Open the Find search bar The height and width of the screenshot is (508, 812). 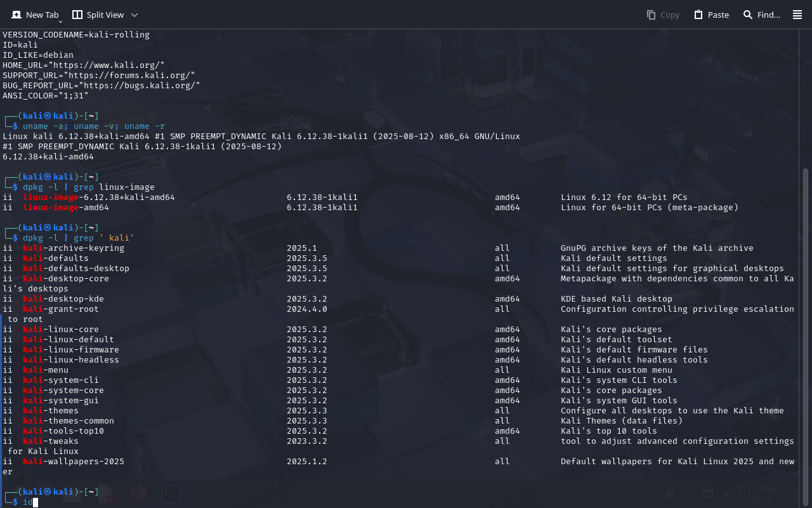761,15
